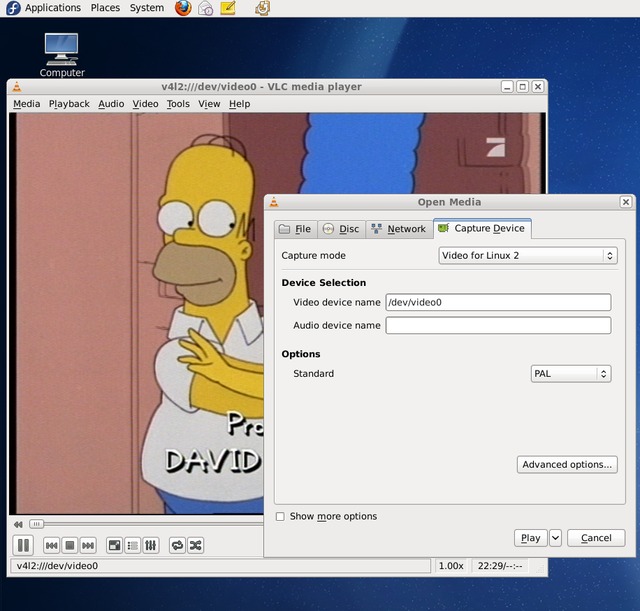Open the Audio menu
This screenshot has width=640, height=611.
pyautogui.click(x=111, y=104)
